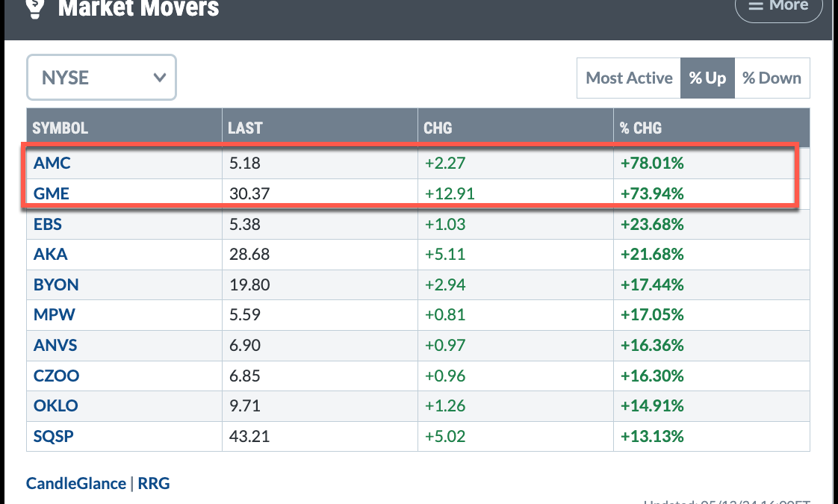Click ANVS percent change +16.36%
Image resolution: width=838 pixels, height=504 pixels.
tap(652, 345)
